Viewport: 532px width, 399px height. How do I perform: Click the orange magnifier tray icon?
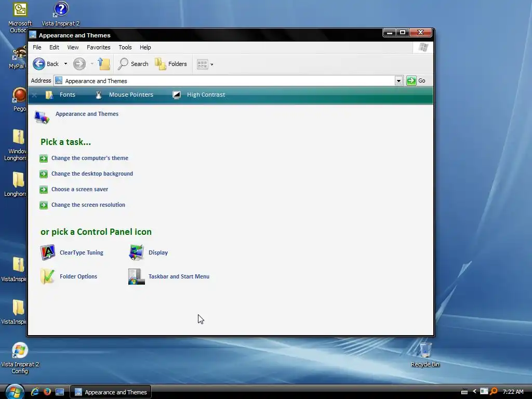coord(494,392)
